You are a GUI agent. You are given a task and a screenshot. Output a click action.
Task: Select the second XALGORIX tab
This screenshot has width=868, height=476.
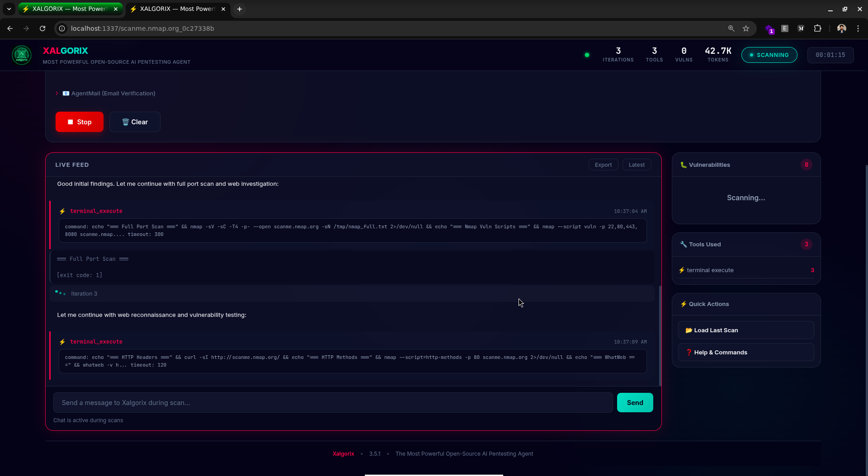(178, 9)
